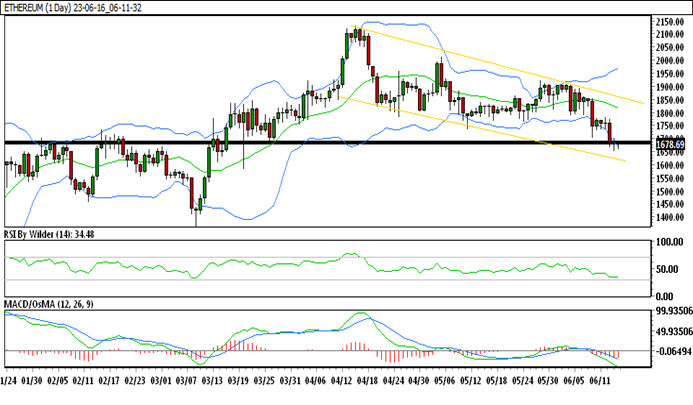The width and height of the screenshot is (693, 405).
Task: Click the 01/30 date label
Action: tap(32, 381)
